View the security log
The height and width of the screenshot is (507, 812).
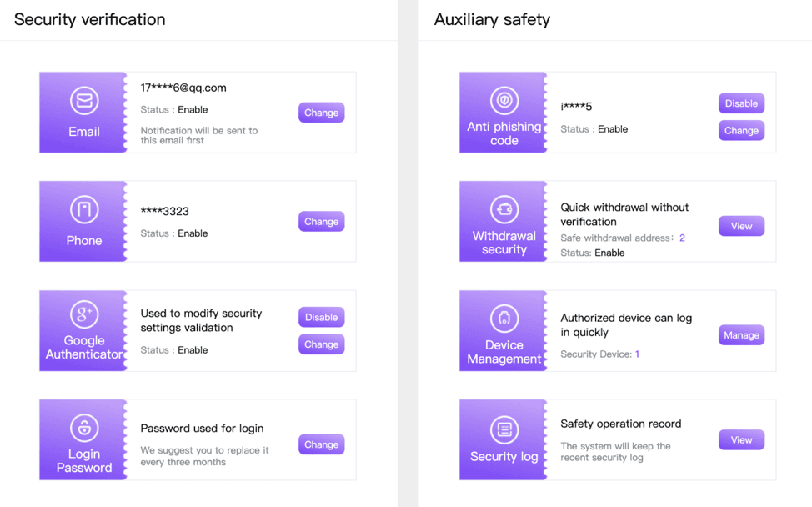pos(741,440)
